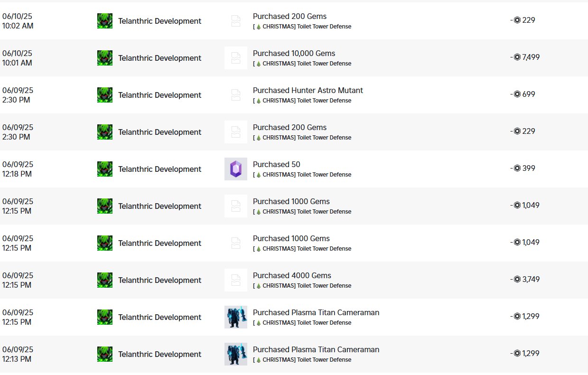The height and width of the screenshot is (375, 588).
Task: Click the placeholder thumbnail in the 10:02 AM row
Action: pos(236,21)
